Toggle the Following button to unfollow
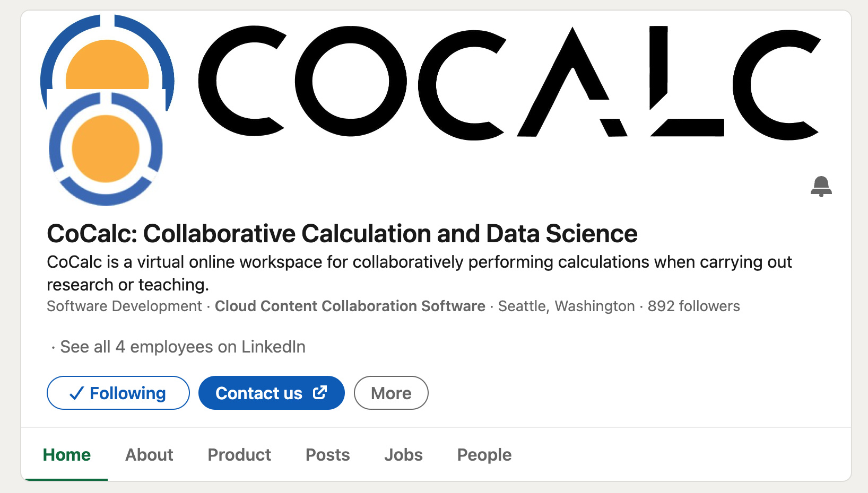Image resolution: width=868 pixels, height=493 pixels. [x=118, y=393]
